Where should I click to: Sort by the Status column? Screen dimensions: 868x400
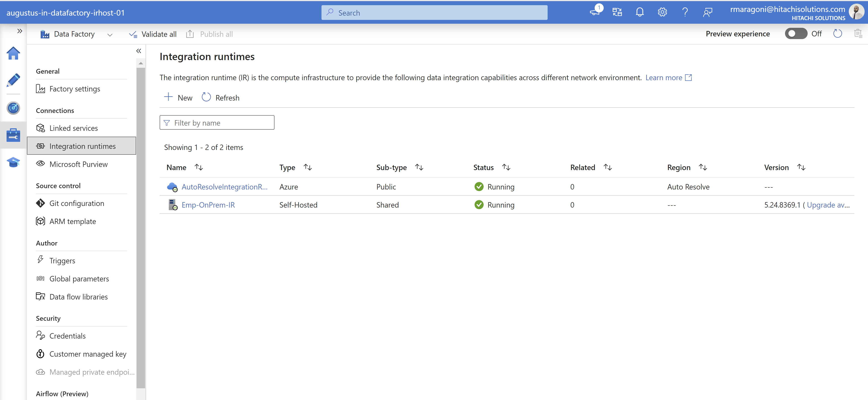click(506, 167)
